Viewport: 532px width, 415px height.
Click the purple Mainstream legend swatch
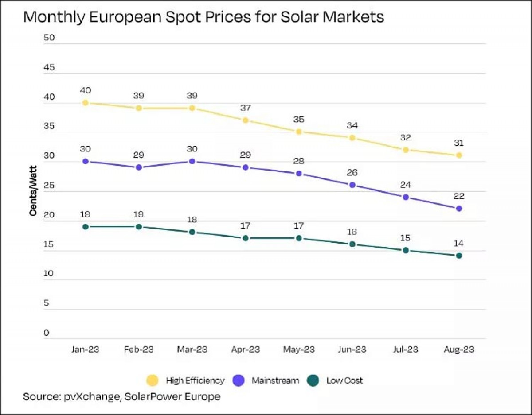[x=239, y=380]
